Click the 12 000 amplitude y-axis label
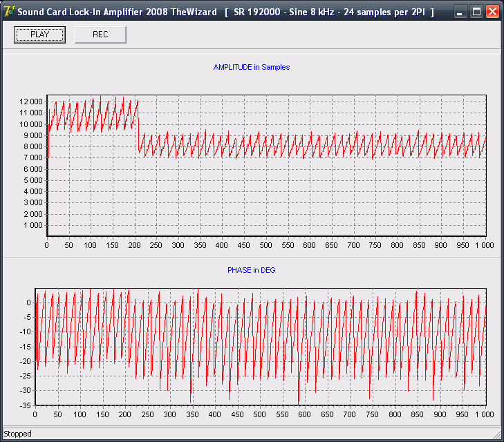 pos(32,102)
